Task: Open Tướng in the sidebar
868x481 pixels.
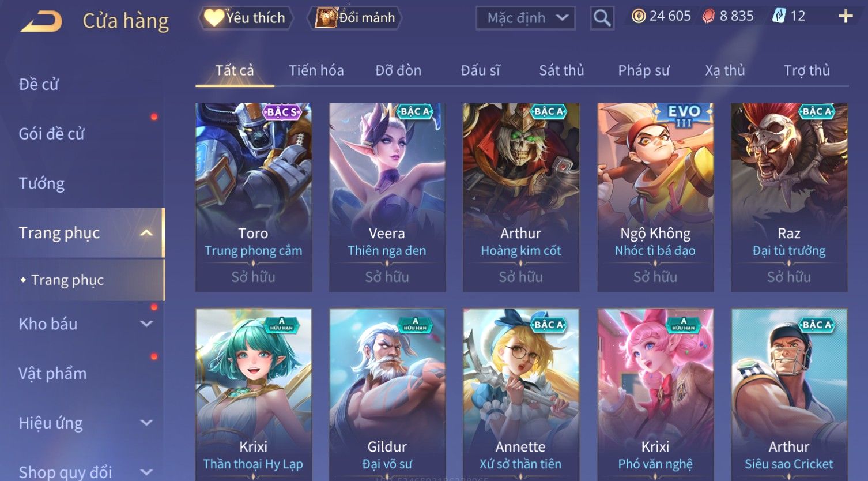Action: click(41, 183)
